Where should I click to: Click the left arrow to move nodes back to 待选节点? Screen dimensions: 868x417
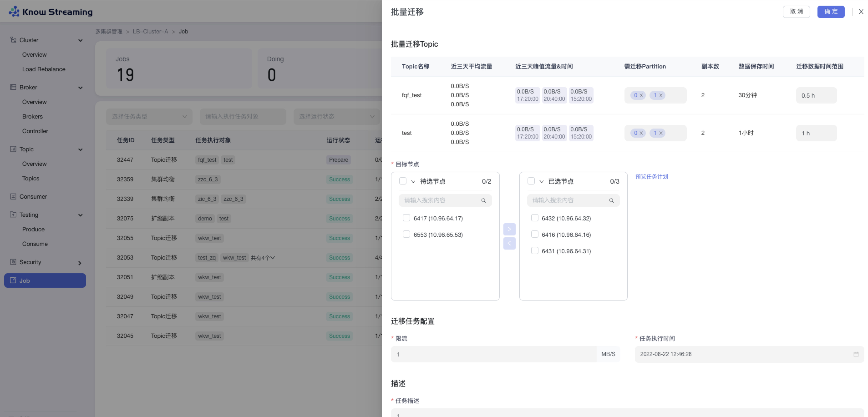pyautogui.click(x=509, y=243)
